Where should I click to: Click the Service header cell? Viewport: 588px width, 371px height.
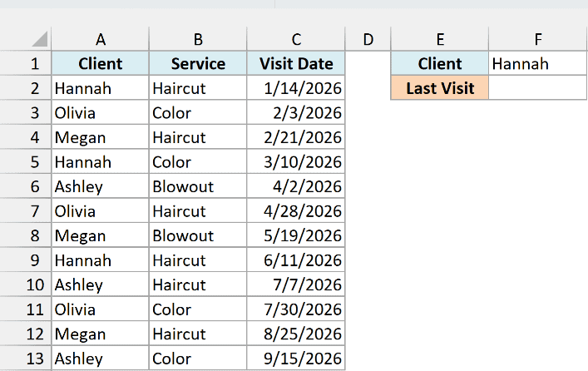pyautogui.click(x=198, y=63)
